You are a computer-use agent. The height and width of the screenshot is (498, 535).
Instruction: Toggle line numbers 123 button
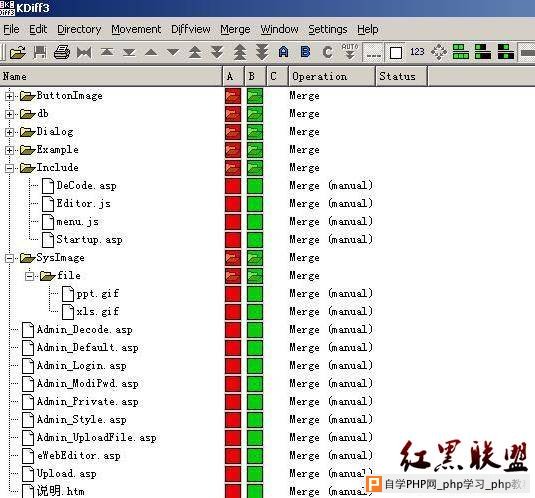point(417,52)
